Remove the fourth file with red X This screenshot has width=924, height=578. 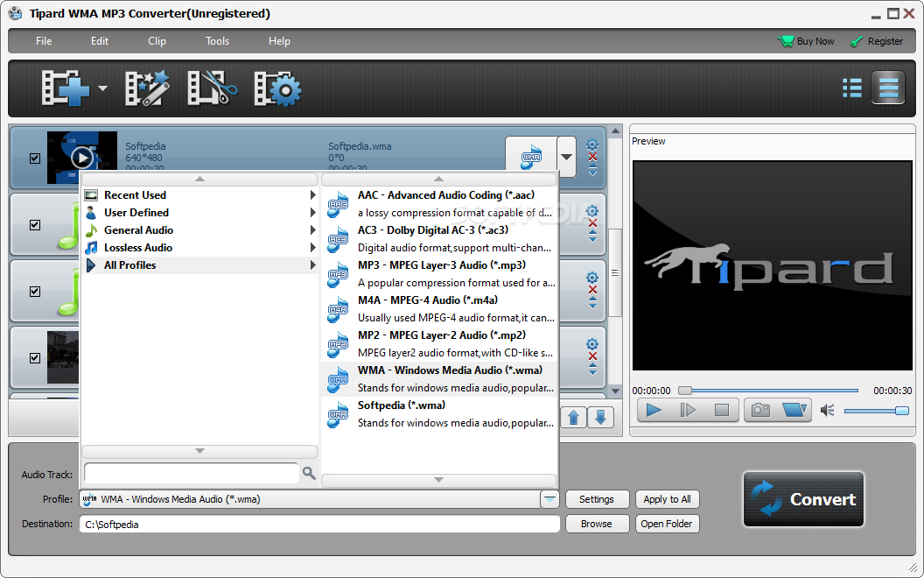coord(593,356)
